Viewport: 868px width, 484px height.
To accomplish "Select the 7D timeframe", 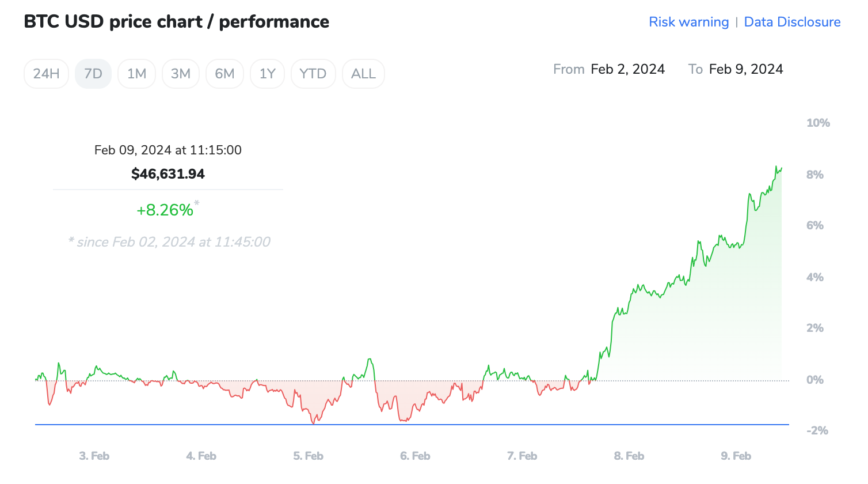I will [x=93, y=73].
